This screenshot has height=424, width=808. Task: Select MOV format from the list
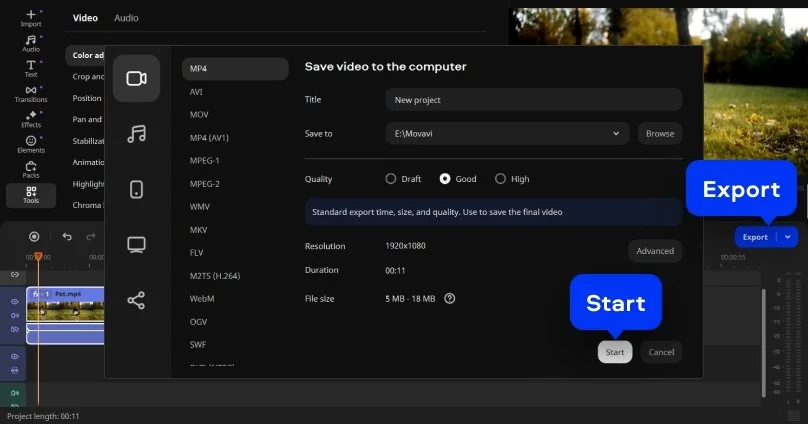[199, 115]
